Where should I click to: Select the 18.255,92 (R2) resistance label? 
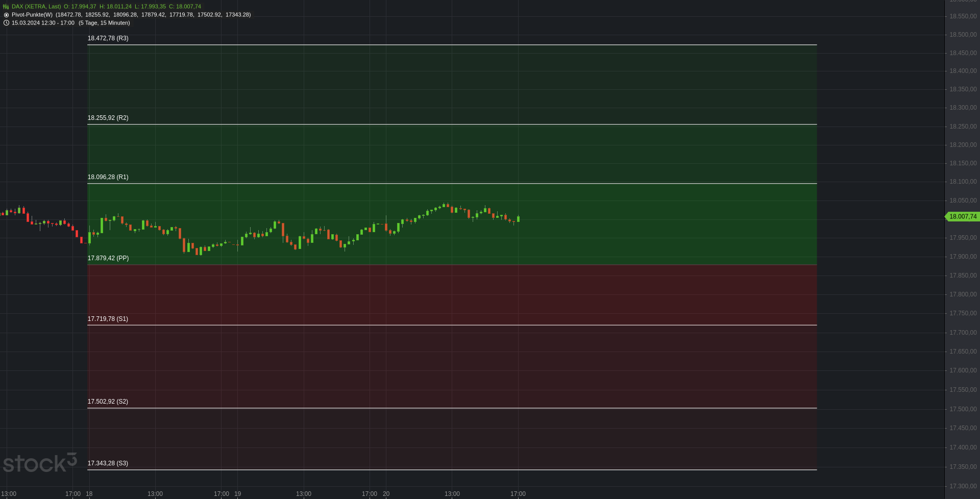[108, 118]
